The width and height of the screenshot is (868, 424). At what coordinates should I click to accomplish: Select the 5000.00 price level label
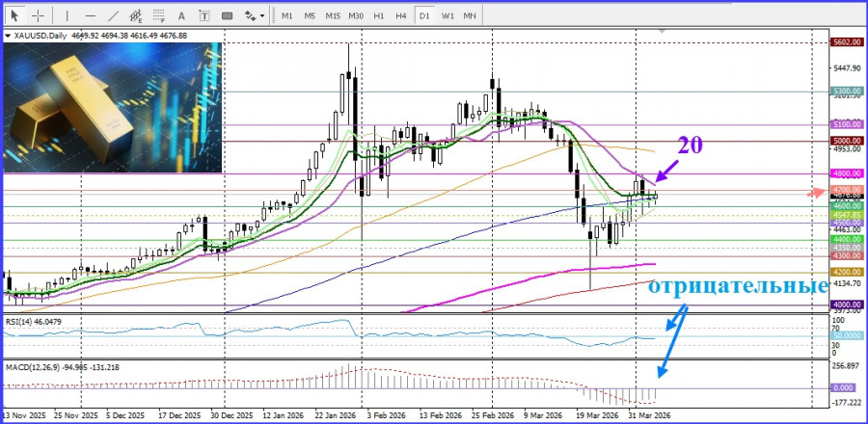(x=847, y=141)
